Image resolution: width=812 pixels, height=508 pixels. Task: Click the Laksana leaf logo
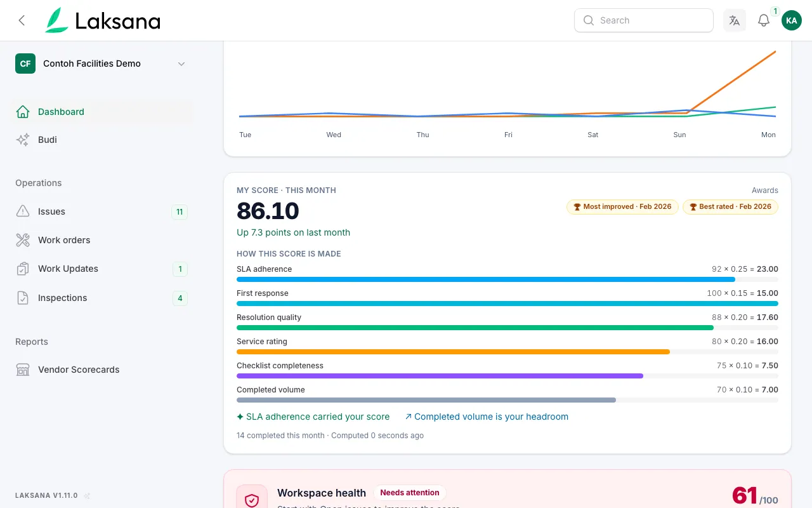[56, 20]
